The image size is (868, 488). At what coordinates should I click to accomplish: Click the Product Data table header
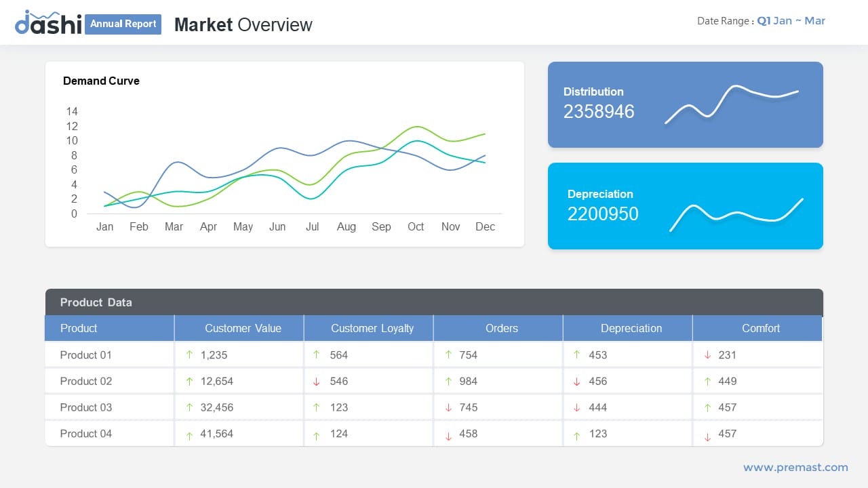[x=434, y=302]
